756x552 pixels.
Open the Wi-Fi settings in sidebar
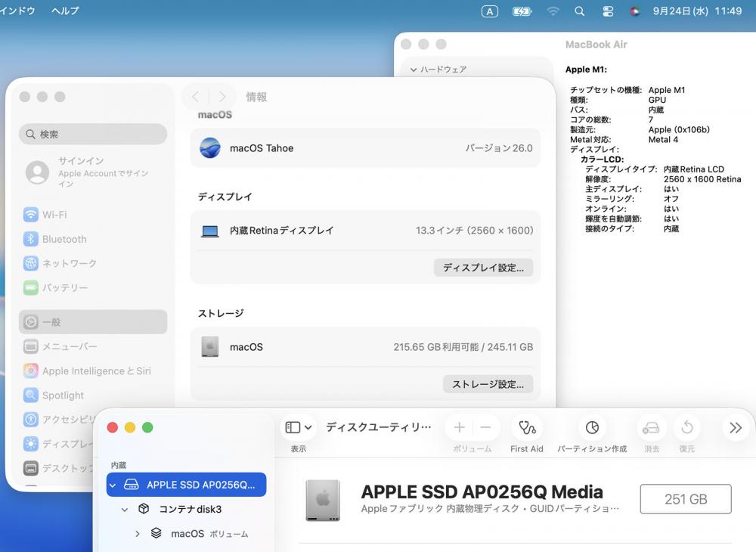tap(54, 215)
